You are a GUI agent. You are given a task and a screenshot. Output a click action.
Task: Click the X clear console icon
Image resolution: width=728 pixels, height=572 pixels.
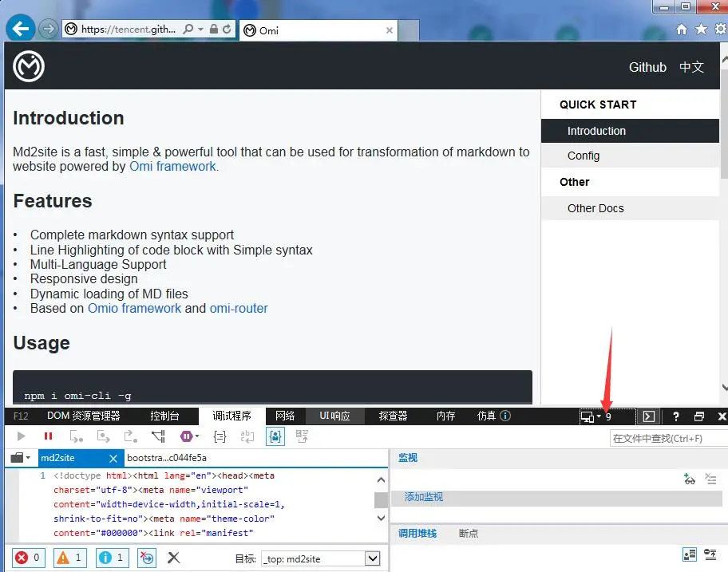click(x=174, y=558)
